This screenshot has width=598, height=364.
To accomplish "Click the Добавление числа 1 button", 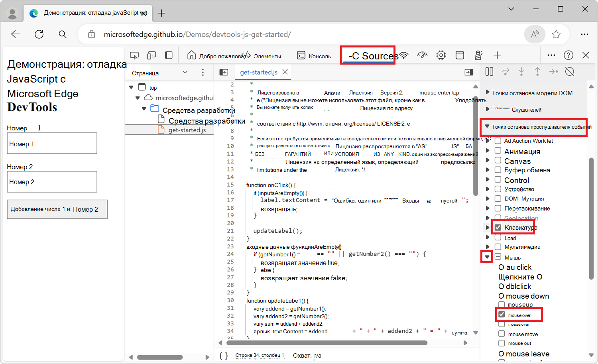I will click(57, 209).
